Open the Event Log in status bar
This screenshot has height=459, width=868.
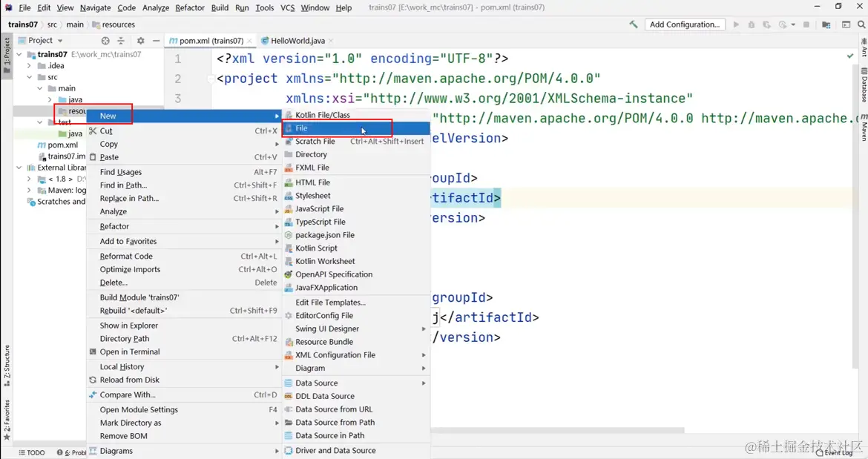pos(834,452)
